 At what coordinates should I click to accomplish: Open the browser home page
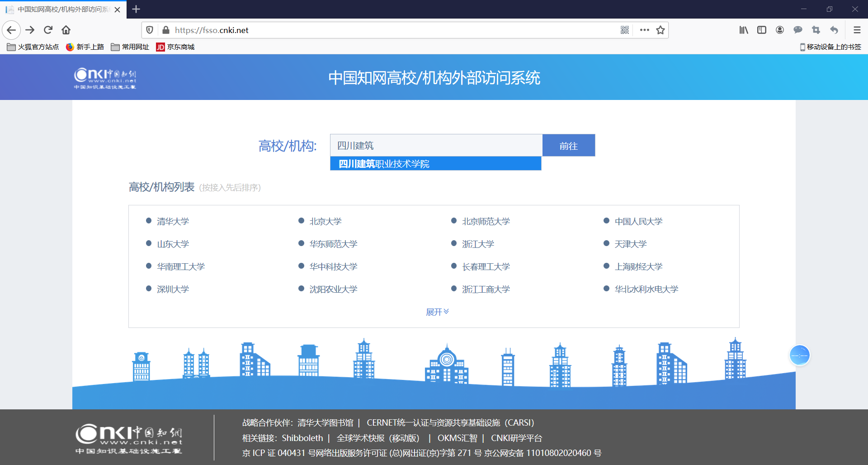[x=66, y=30]
